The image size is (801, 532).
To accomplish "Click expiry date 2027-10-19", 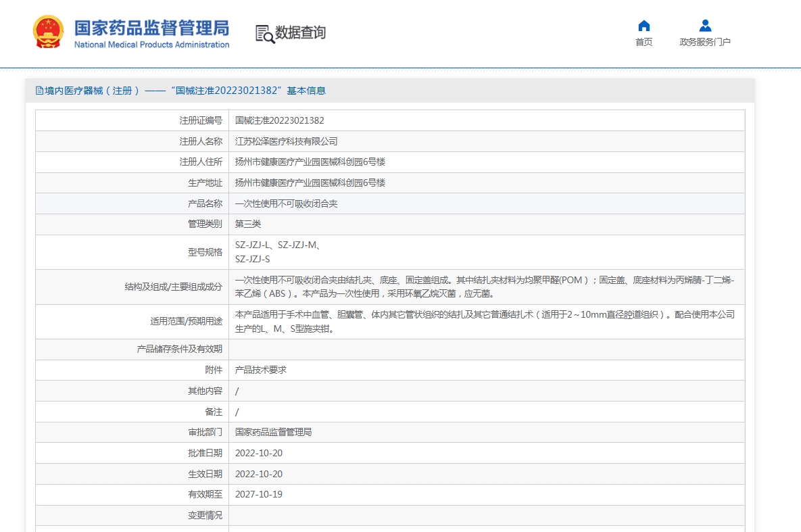I will (x=258, y=495).
